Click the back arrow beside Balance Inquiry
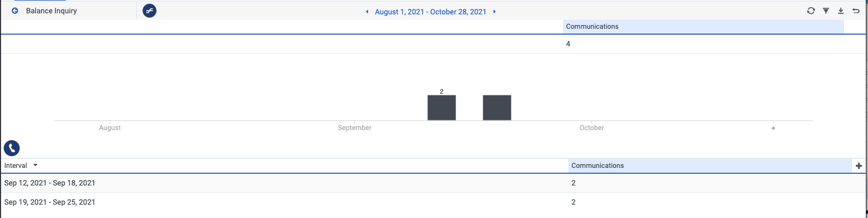 pos(15,11)
